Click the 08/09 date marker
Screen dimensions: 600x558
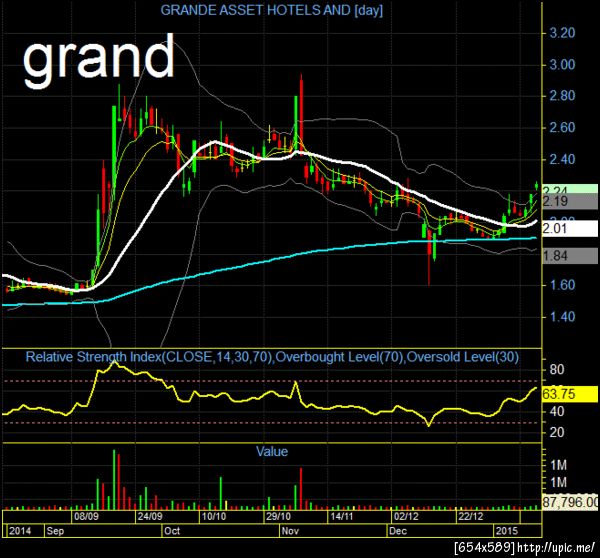[86, 516]
